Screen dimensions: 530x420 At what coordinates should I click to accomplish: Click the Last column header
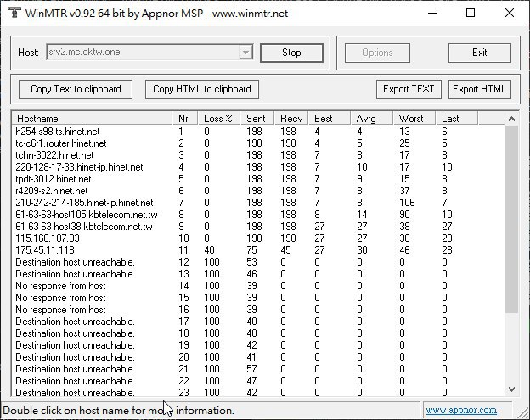[x=457, y=119]
